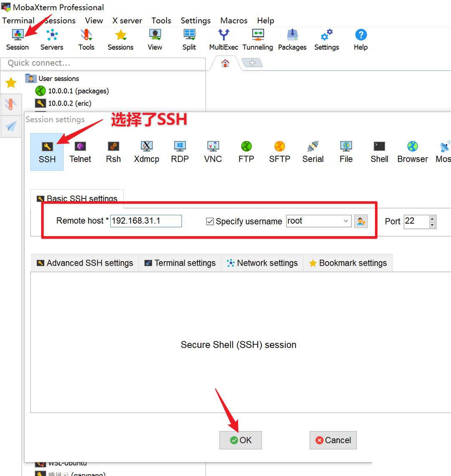Select the Telnet session type
The height and width of the screenshot is (476, 451).
point(80,152)
